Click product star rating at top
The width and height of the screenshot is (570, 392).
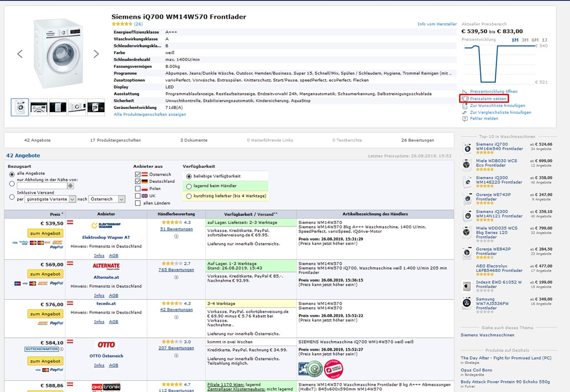click(122, 24)
